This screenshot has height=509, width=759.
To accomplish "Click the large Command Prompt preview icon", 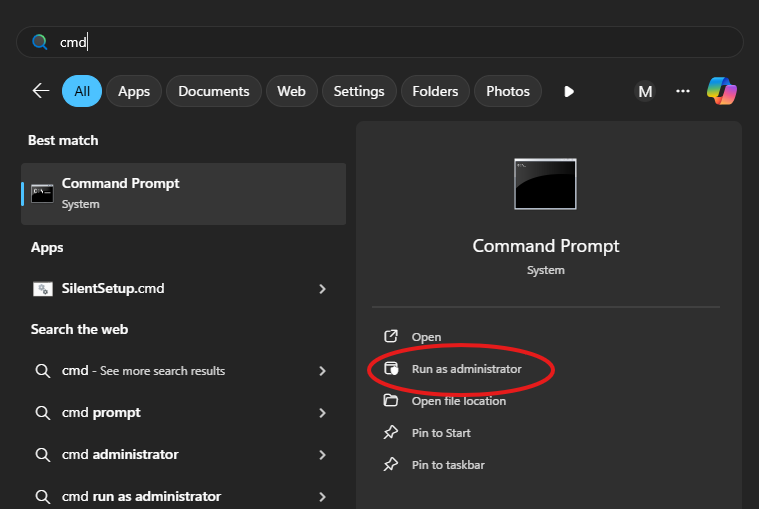I will [x=545, y=184].
